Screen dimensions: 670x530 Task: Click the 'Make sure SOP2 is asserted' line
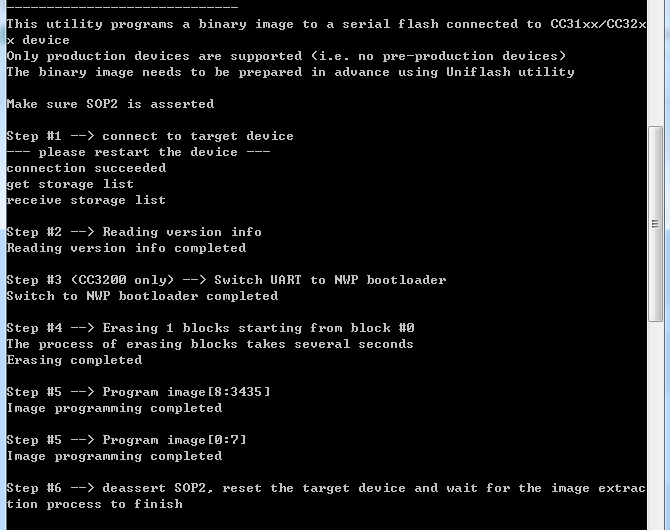(x=110, y=104)
